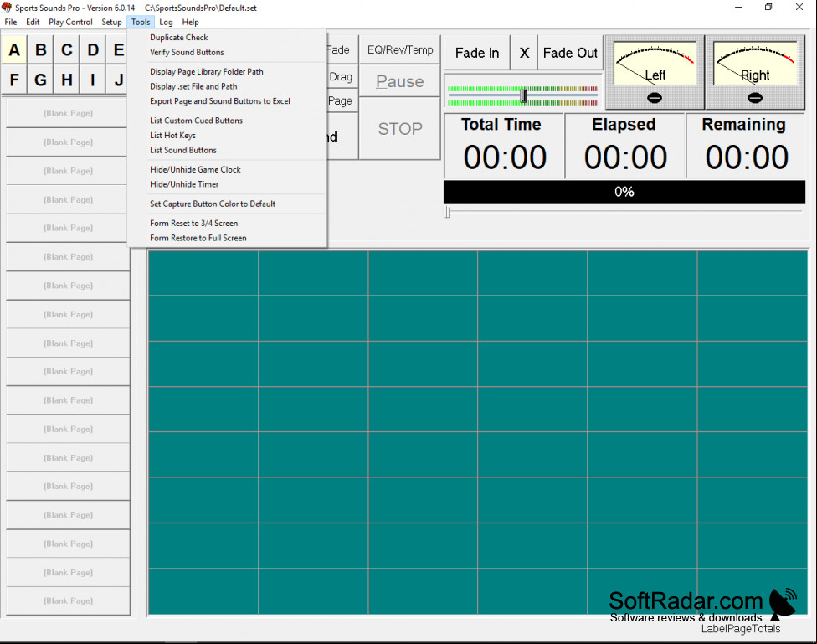Open the File menu
Image resolution: width=817 pixels, height=644 pixels.
click(10, 22)
